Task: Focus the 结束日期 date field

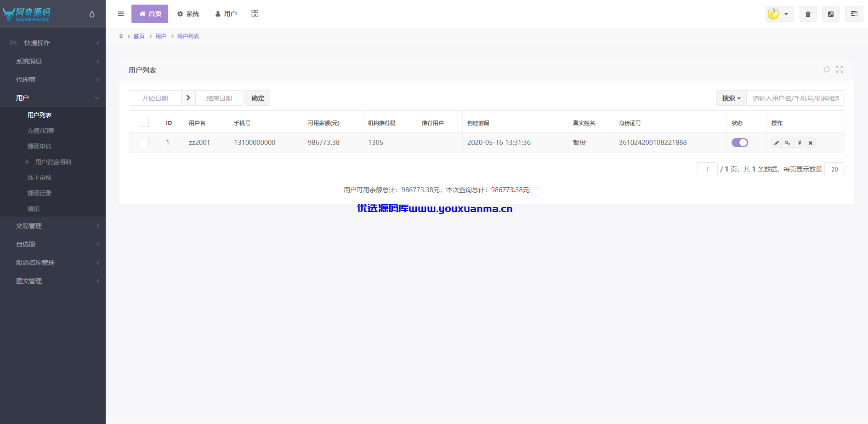Action: pos(219,98)
